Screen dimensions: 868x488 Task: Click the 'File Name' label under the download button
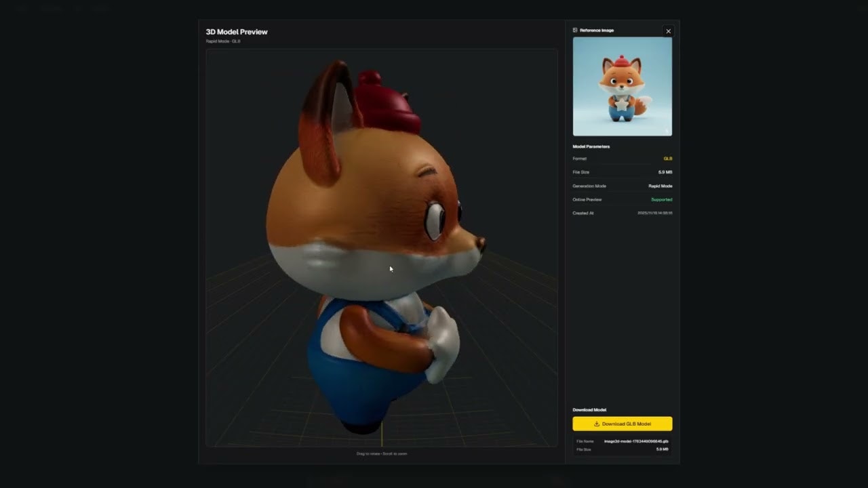585,441
